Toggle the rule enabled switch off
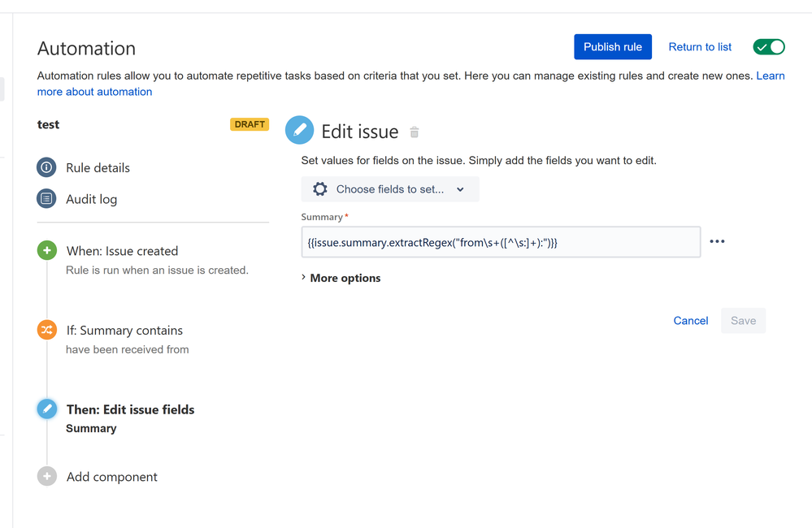This screenshot has width=812, height=528. (x=769, y=47)
